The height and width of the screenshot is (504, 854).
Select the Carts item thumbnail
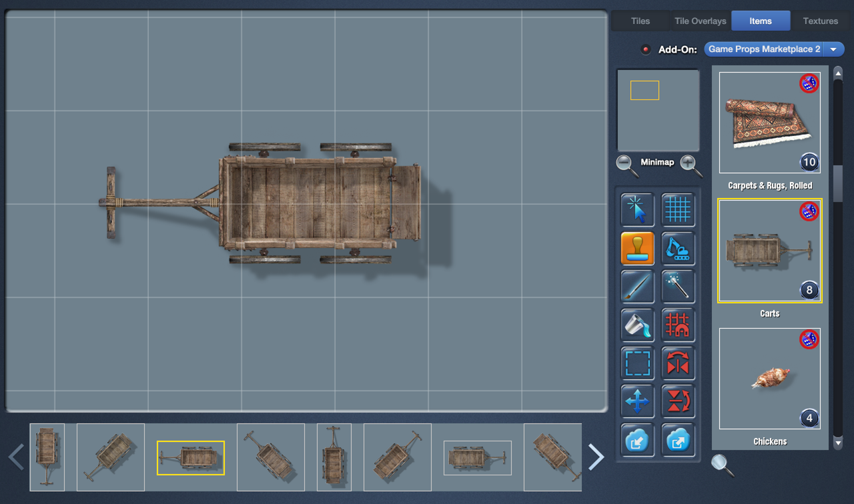coord(770,251)
